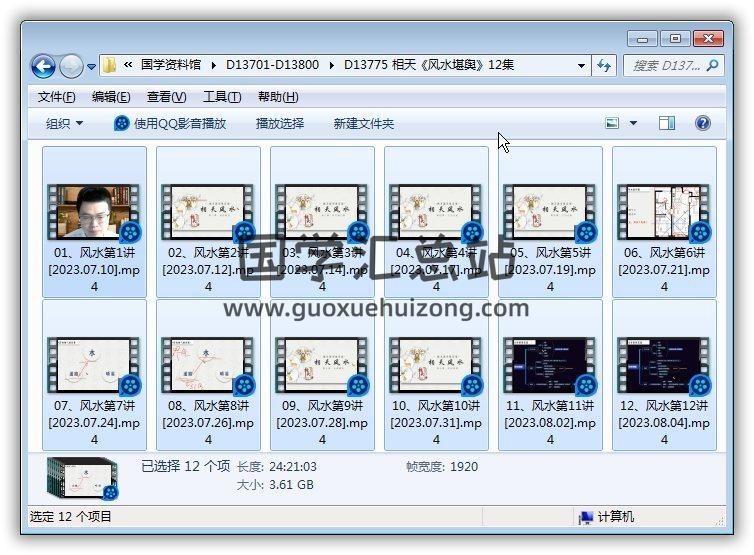Select the 国学资料馆 breadcrumb
Viewport: 754px width, 555px height.
(x=171, y=65)
